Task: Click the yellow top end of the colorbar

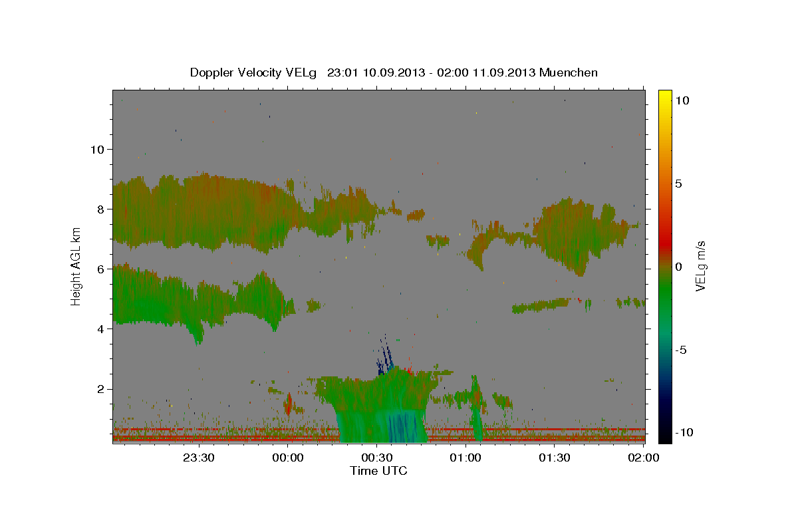Action: 664,94
